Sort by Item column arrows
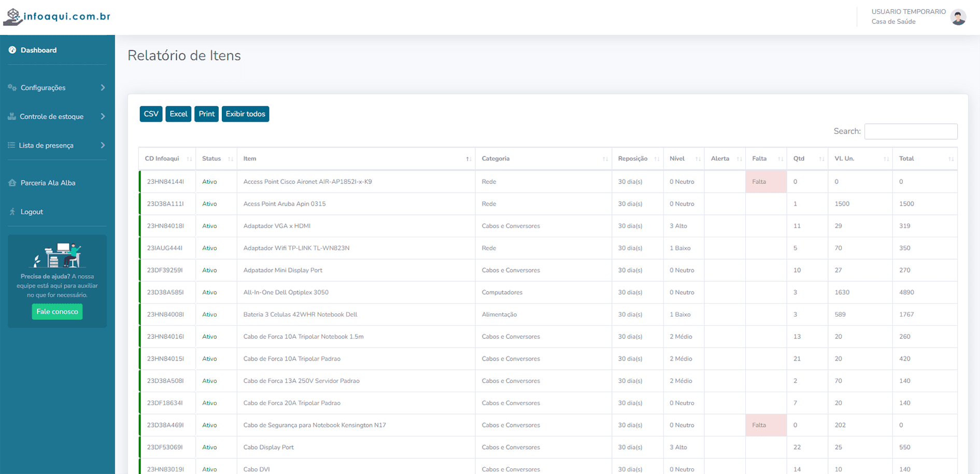This screenshot has width=980, height=474. click(x=468, y=159)
